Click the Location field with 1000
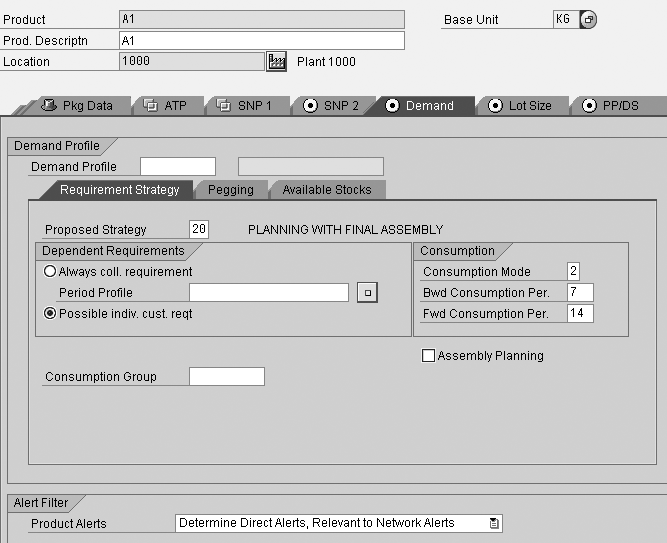 click(192, 61)
